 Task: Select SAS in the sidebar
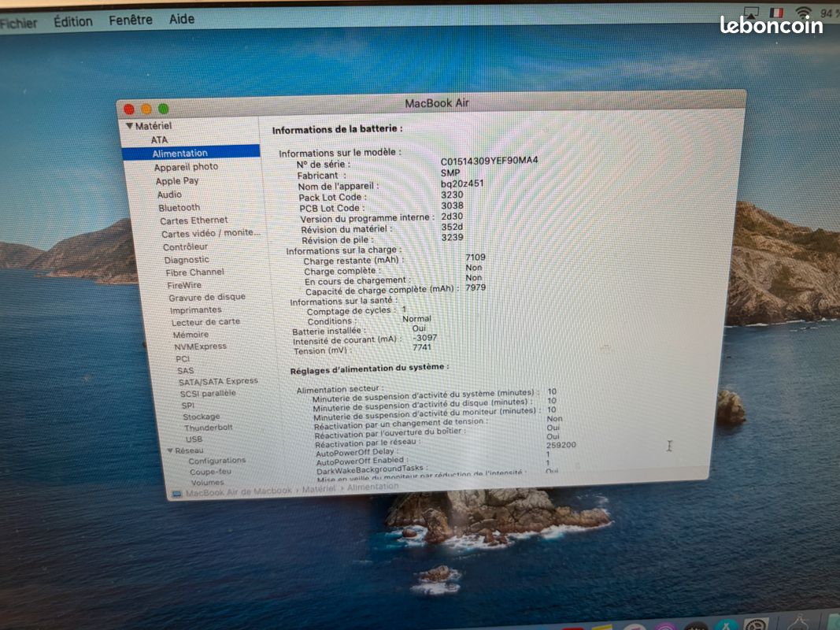coord(185,371)
